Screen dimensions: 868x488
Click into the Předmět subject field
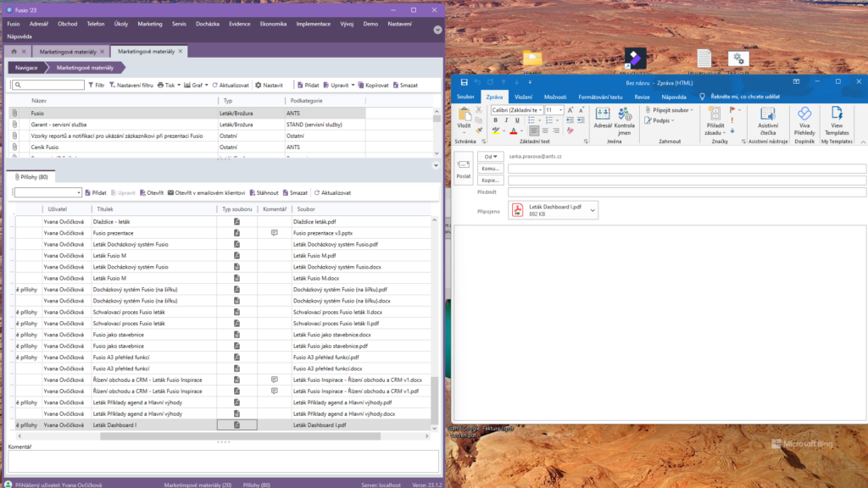tap(687, 192)
